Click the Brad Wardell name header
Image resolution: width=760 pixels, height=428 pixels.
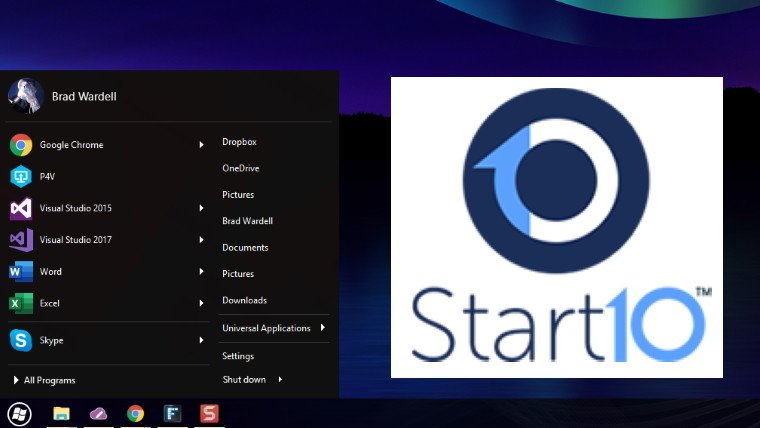[x=84, y=96]
